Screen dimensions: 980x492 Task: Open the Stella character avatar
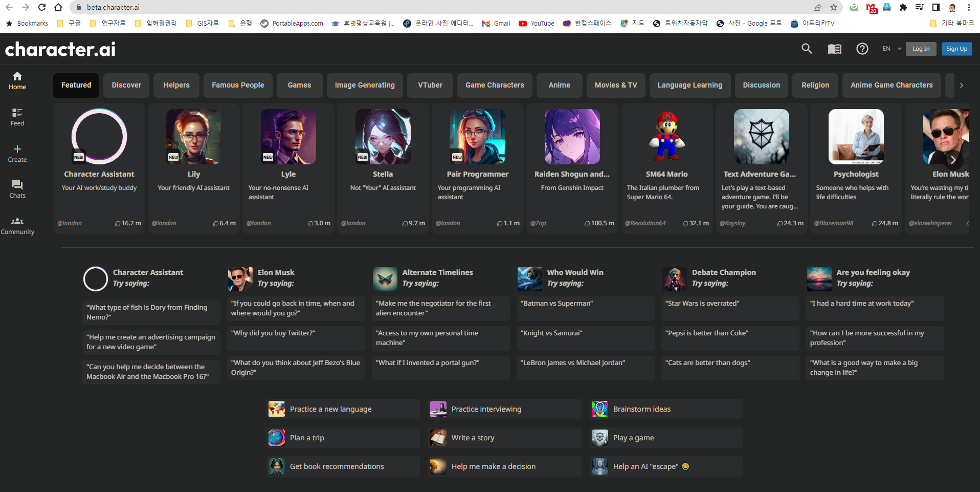pos(383,137)
